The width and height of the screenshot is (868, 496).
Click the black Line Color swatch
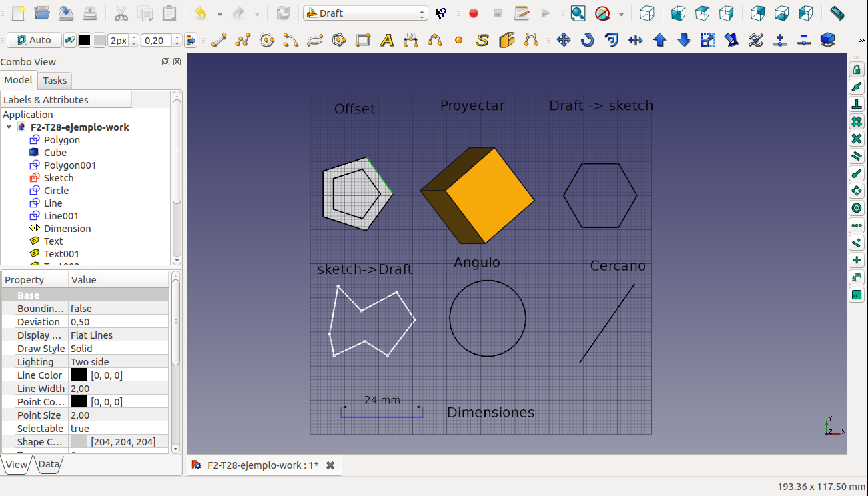pyautogui.click(x=79, y=375)
